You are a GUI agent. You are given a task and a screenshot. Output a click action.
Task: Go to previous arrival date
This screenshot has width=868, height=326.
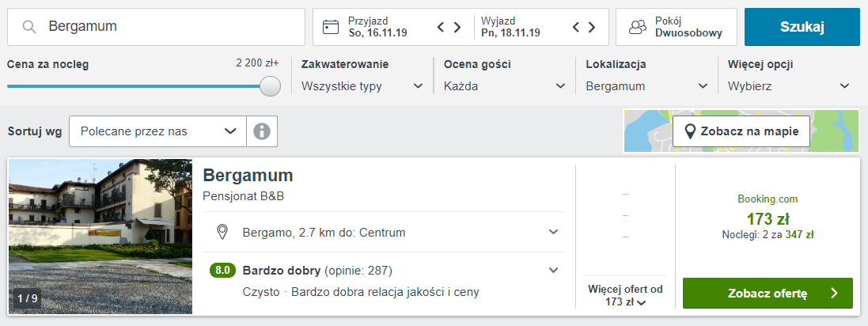(x=442, y=27)
